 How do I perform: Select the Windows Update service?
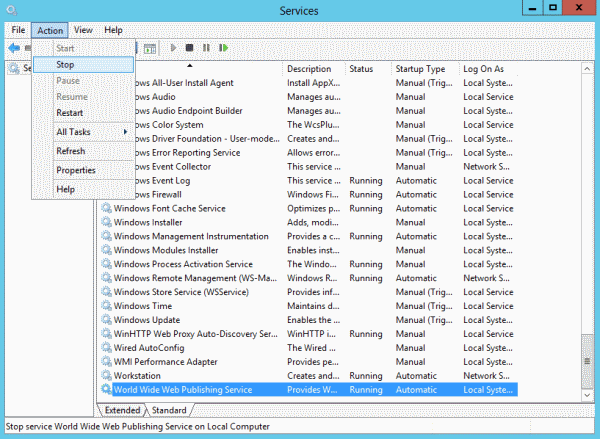(147, 320)
